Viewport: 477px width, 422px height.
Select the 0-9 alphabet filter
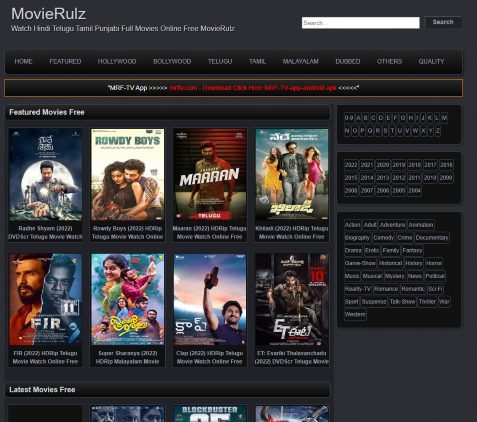click(x=349, y=118)
